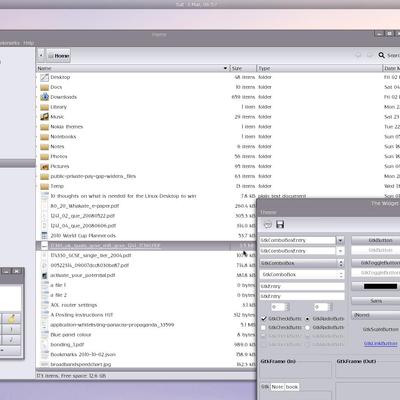Screen dimensions: 400x400
Task: Select the Nokia themes folder icon
Action: (x=44, y=127)
